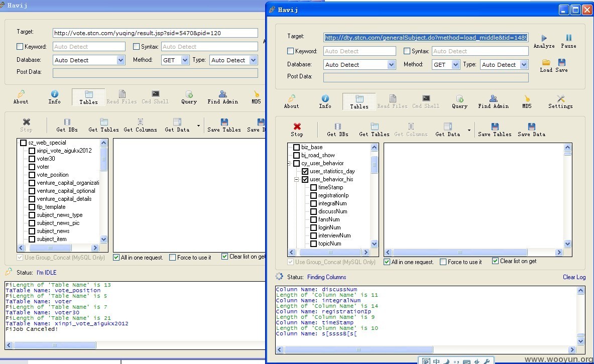Click Get Data in left Havij window
This screenshot has width=594, height=364.
click(x=177, y=125)
